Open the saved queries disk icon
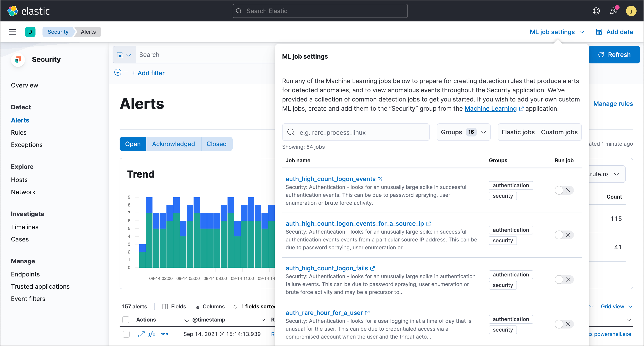644x346 pixels. 120,54
